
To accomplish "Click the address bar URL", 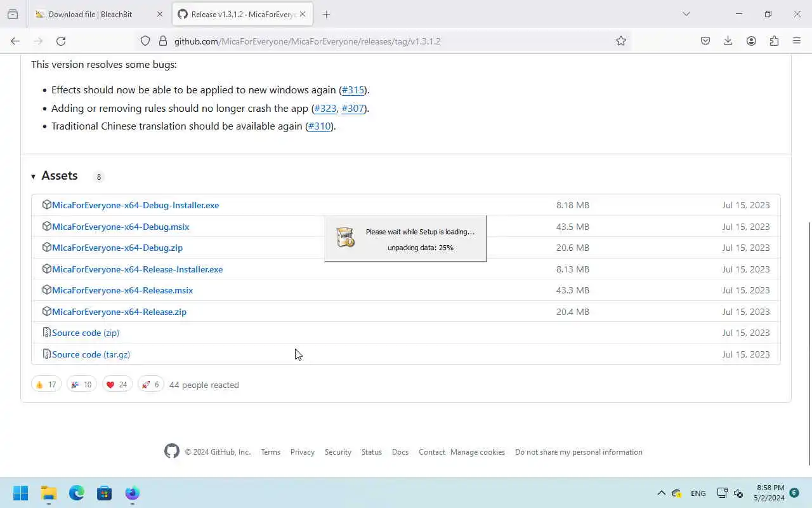I will pos(307,41).
